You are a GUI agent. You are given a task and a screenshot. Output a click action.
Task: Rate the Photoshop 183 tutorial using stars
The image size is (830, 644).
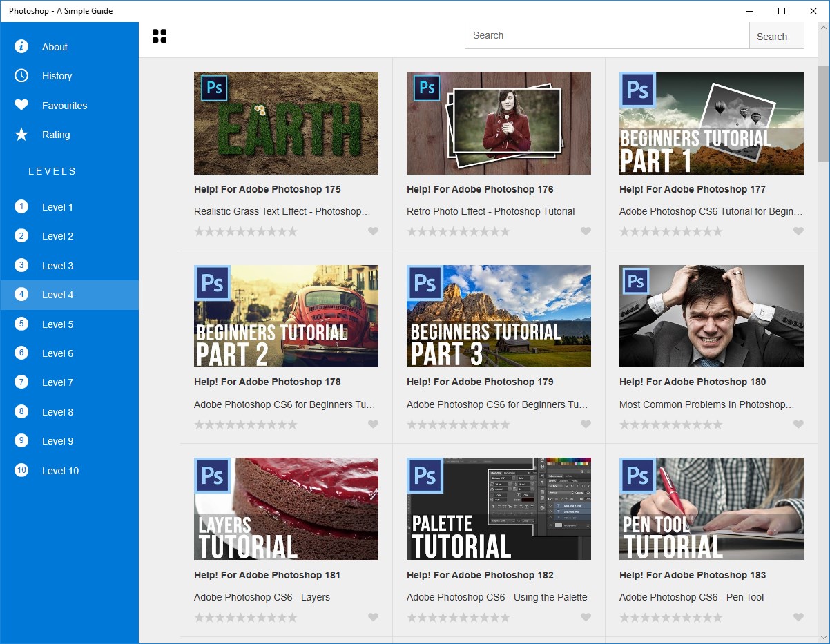click(x=671, y=617)
